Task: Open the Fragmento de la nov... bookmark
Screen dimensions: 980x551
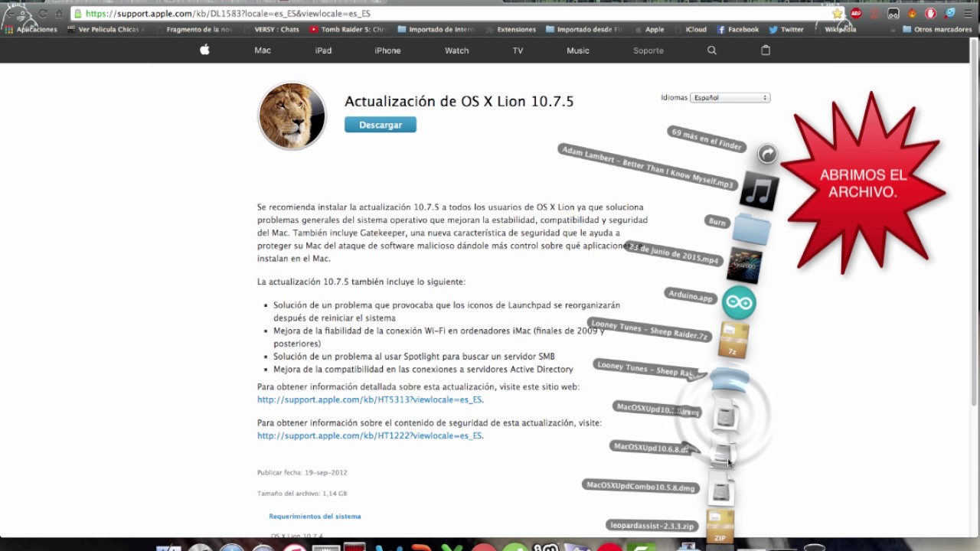Action: pyautogui.click(x=193, y=29)
